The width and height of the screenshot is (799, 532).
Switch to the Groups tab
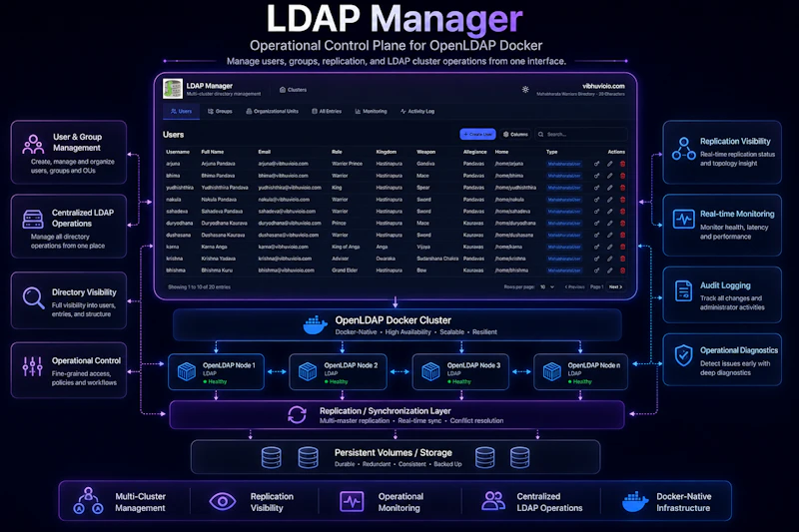220,111
